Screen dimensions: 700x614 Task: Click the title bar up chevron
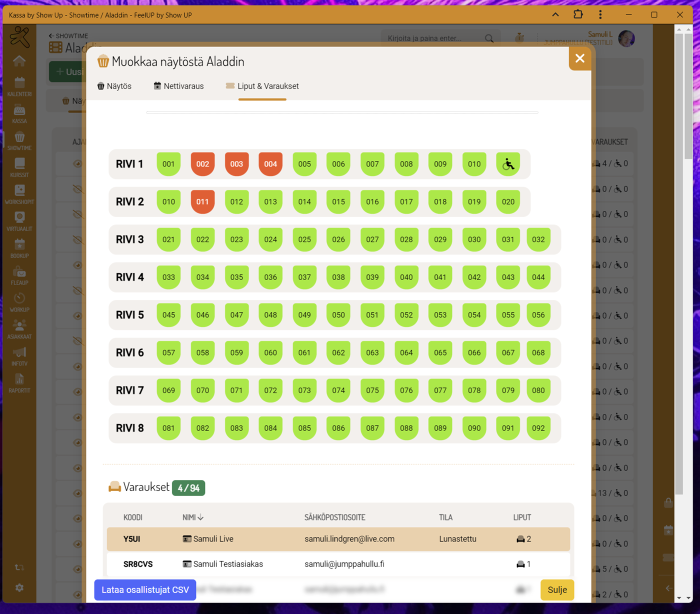coord(555,14)
